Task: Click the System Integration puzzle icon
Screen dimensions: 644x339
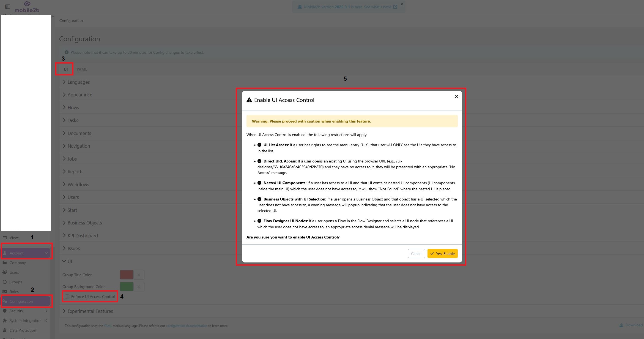Action: [5, 320]
